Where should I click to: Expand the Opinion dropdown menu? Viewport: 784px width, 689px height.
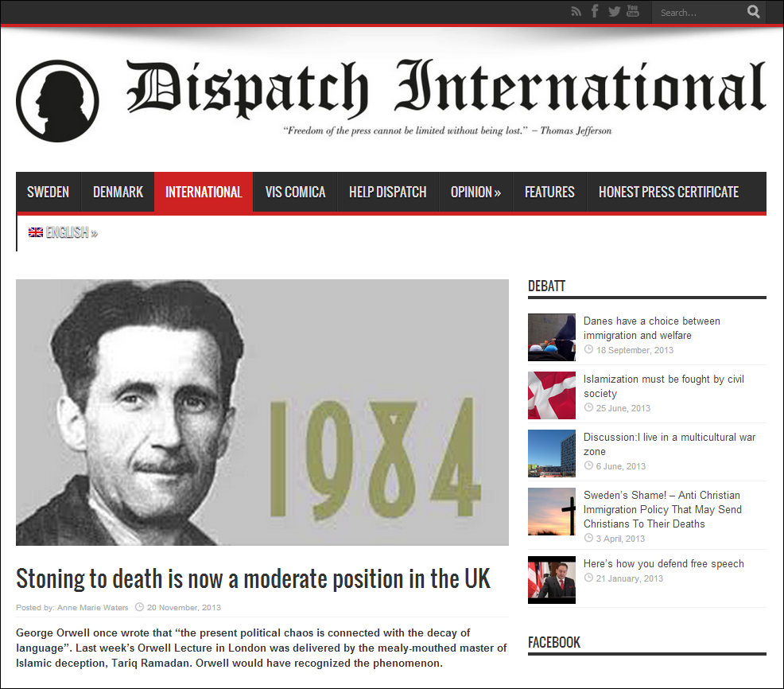[475, 192]
